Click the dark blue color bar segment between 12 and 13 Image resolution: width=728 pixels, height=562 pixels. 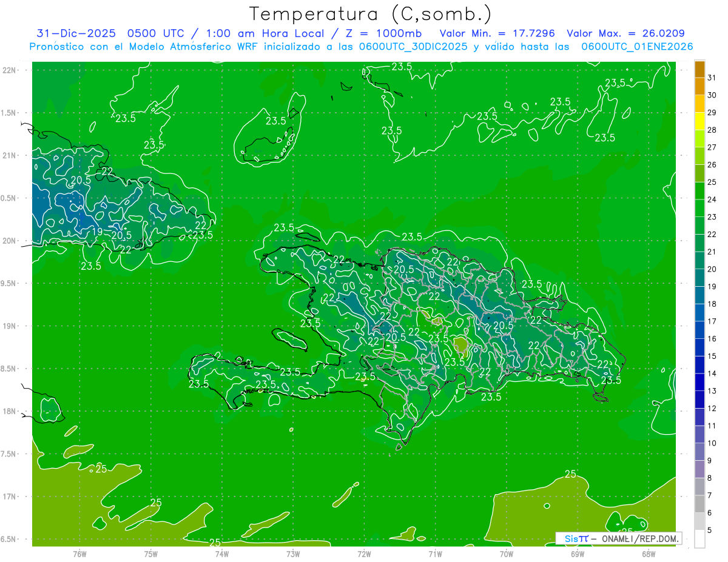[699, 400]
